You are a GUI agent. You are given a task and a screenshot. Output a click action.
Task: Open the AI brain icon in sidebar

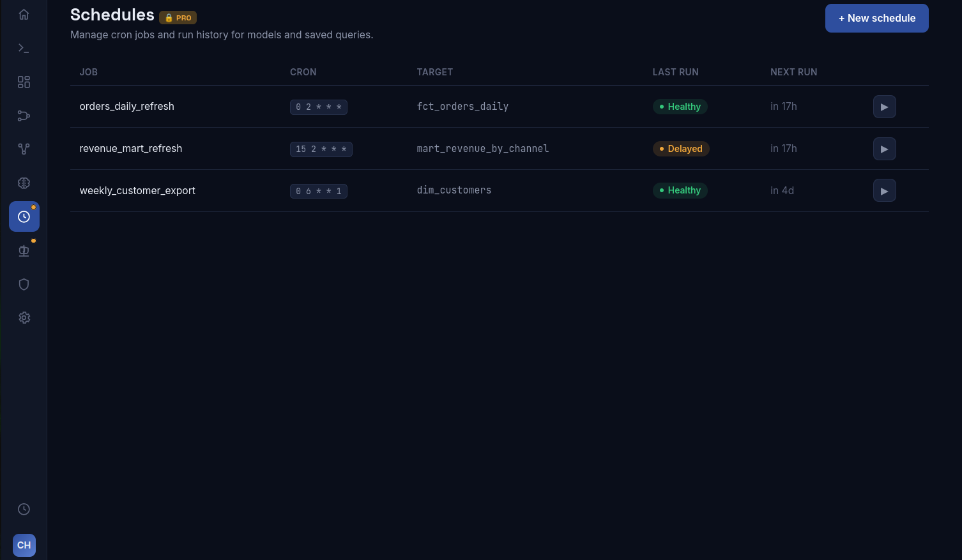click(24, 183)
